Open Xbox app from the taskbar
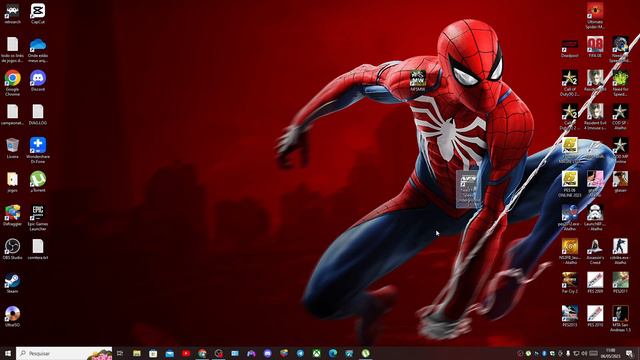 pyautogui.click(x=316, y=353)
